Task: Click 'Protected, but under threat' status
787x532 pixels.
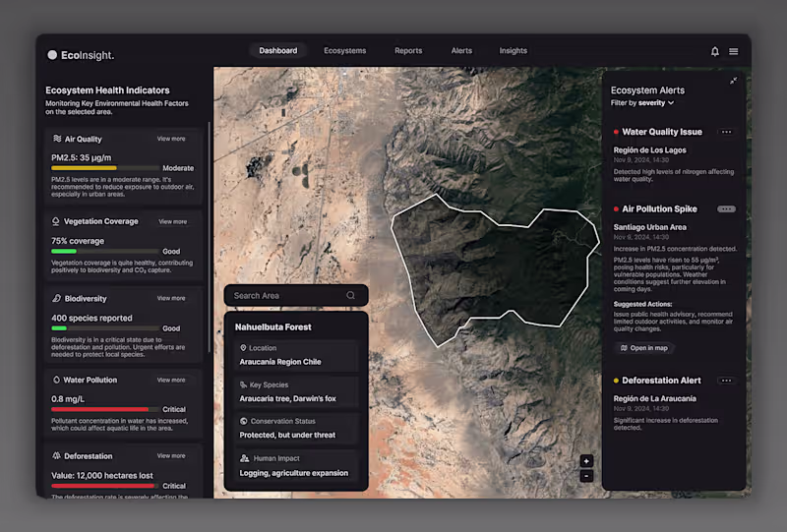Action: (287, 435)
